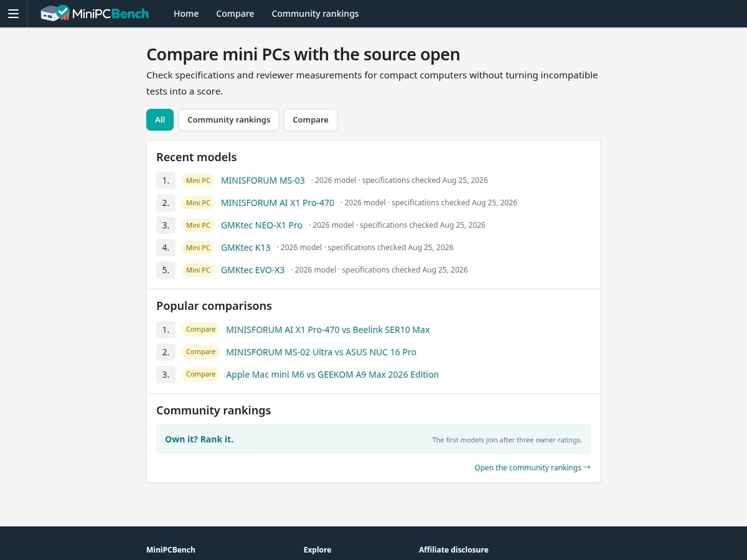Open the GMKtec NEO-X1 Pro link
Screen dimensions: 747x560
point(261,225)
